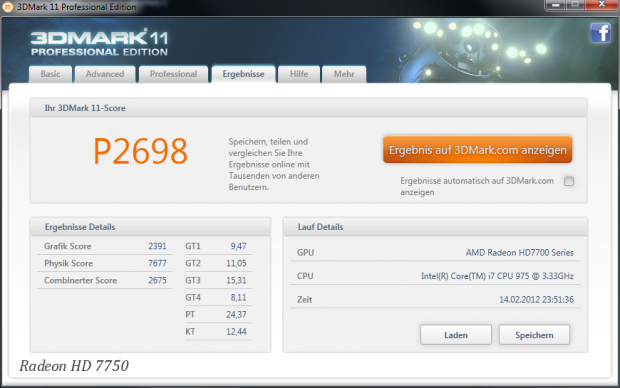The width and height of the screenshot is (620, 388).
Task: Click the GT2 result 11,05
Action: 236,263
